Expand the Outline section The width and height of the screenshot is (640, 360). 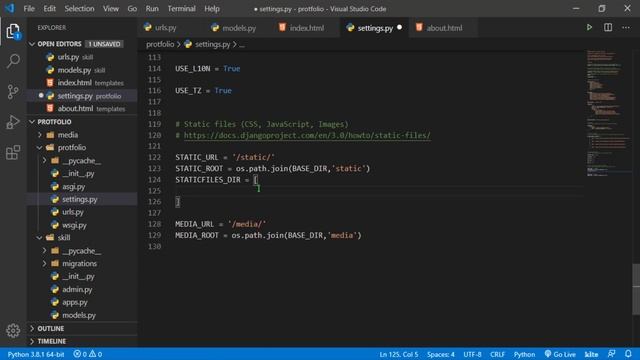51,328
